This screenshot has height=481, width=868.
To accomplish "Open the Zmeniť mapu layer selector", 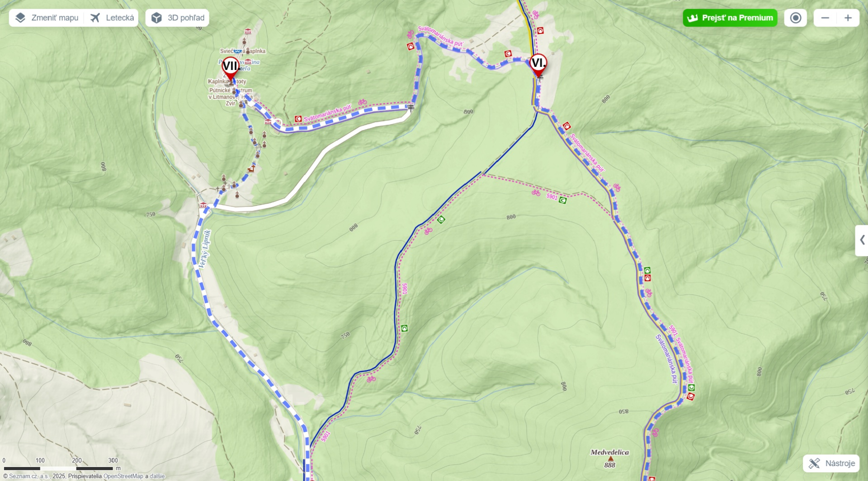I will click(47, 18).
